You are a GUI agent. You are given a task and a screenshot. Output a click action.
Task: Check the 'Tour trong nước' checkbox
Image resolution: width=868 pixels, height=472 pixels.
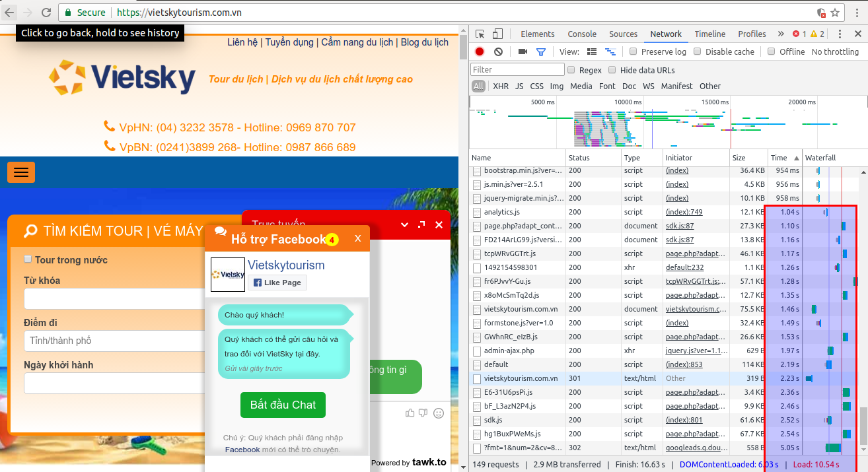point(28,259)
